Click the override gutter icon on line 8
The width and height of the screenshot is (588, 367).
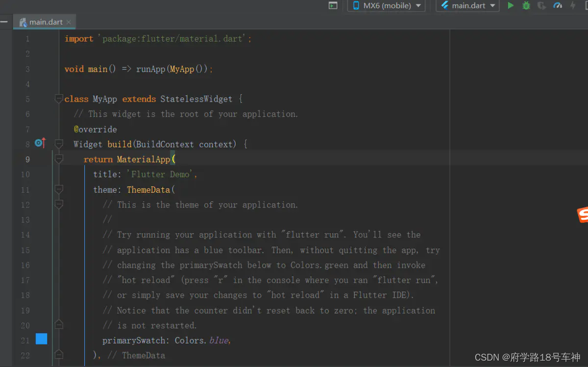click(40, 143)
